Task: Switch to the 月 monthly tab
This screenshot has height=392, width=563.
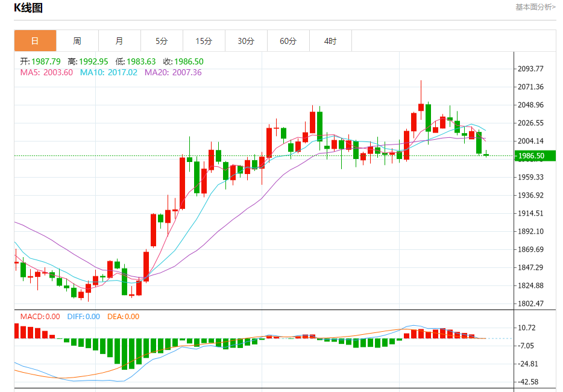Action: tap(119, 41)
